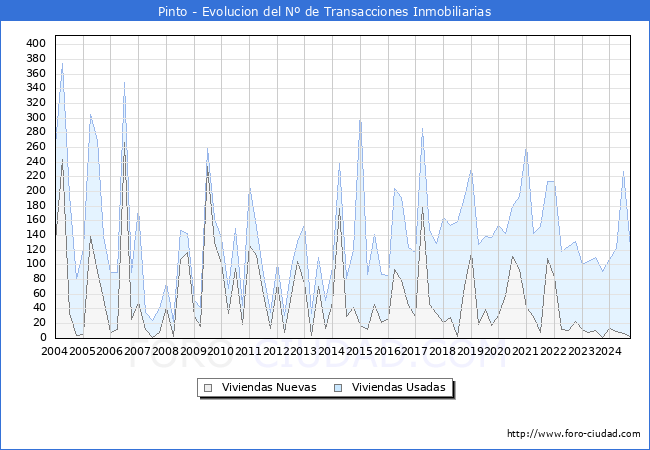650x450 pixels.
Task: Click the y-axis value 120
Action: click(36, 249)
